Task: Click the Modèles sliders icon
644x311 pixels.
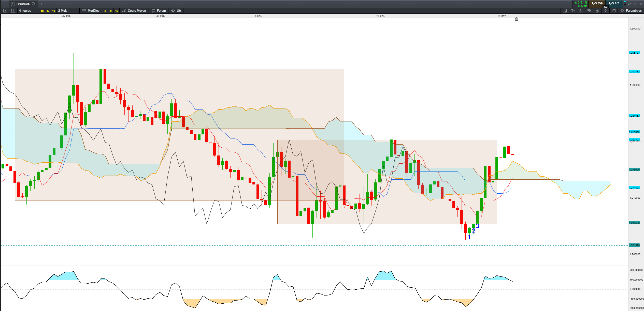Action: pyautogui.click(x=84, y=11)
